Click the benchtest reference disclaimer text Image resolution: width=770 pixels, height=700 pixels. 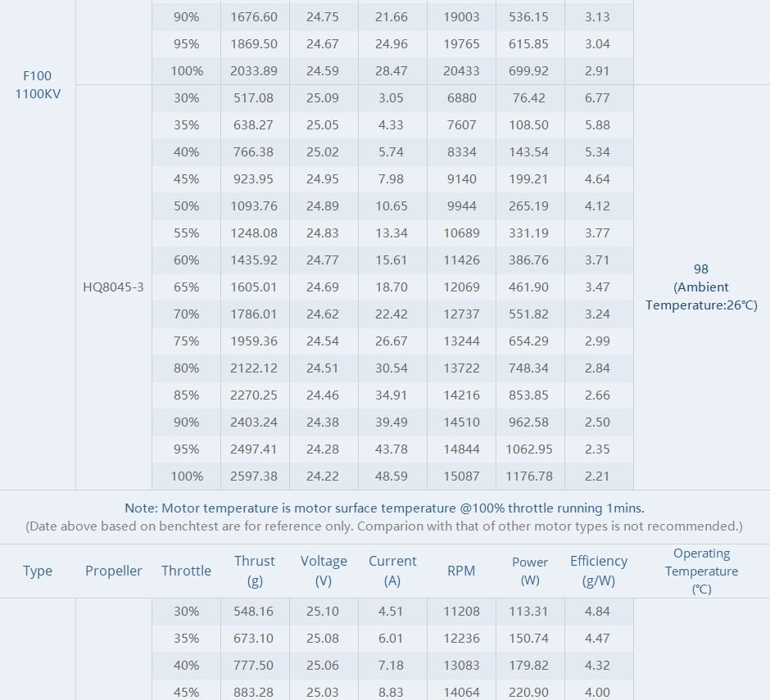[x=384, y=526]
